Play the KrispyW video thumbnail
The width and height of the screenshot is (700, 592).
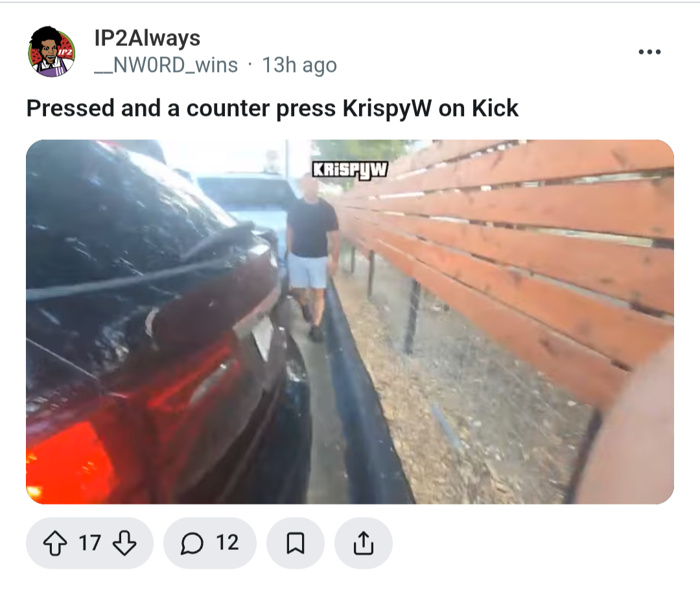pos(349,322)
